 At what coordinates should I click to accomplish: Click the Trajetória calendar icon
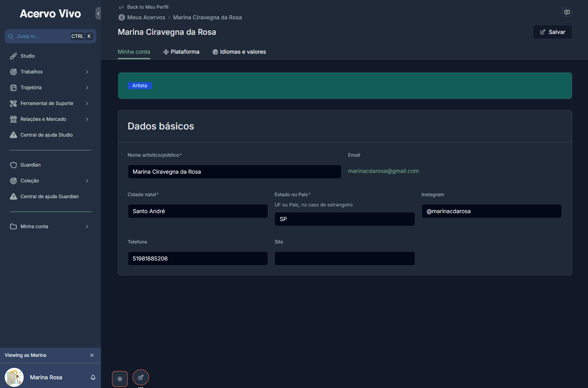[13, 88]
